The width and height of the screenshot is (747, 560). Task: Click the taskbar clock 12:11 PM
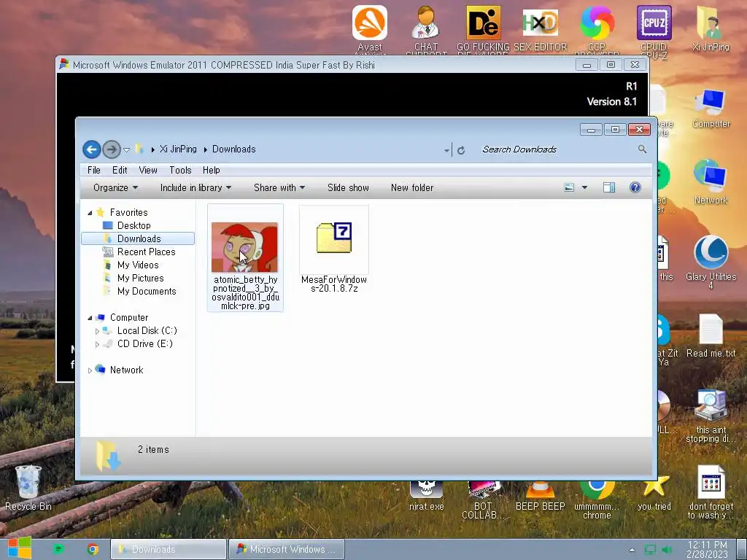pyautogui.click(x=707, y=550)
